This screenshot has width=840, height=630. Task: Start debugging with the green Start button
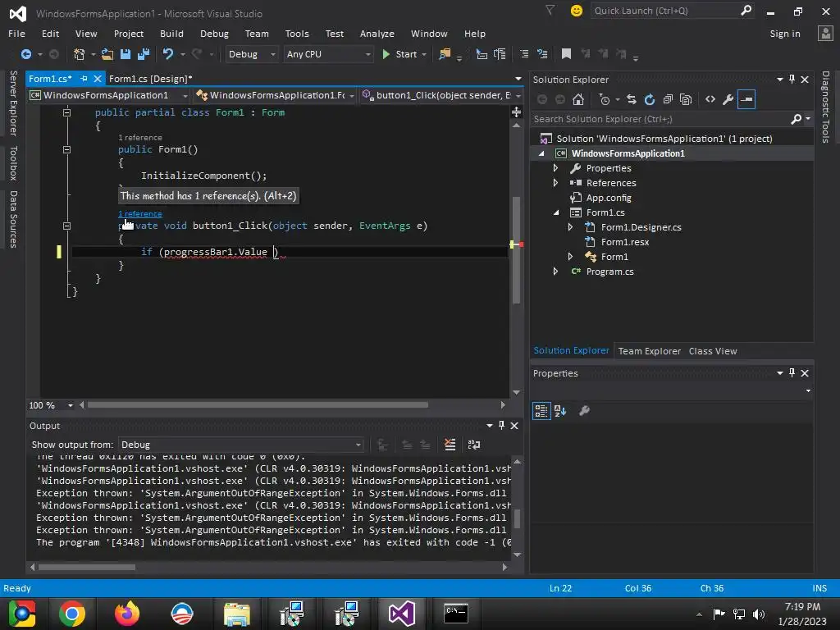click(399, 54)
